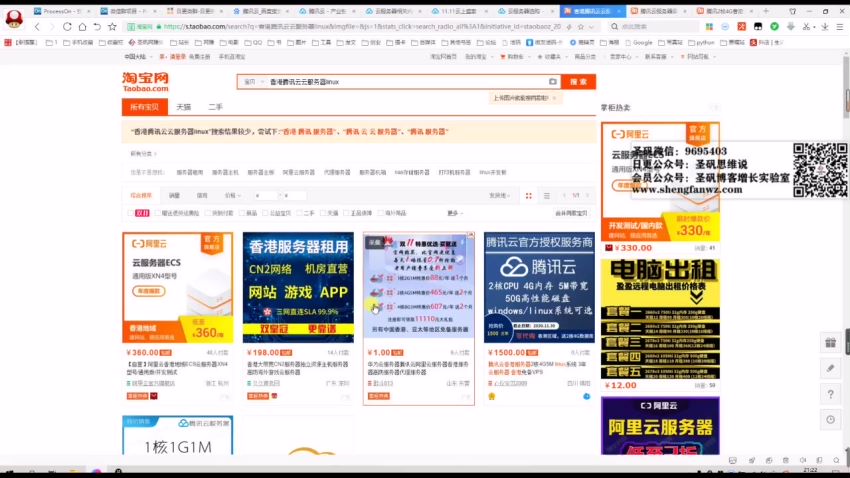Open a new browser tab with plus
The width and height of the screenshot is (850, 478).
[x=766, y=11]
